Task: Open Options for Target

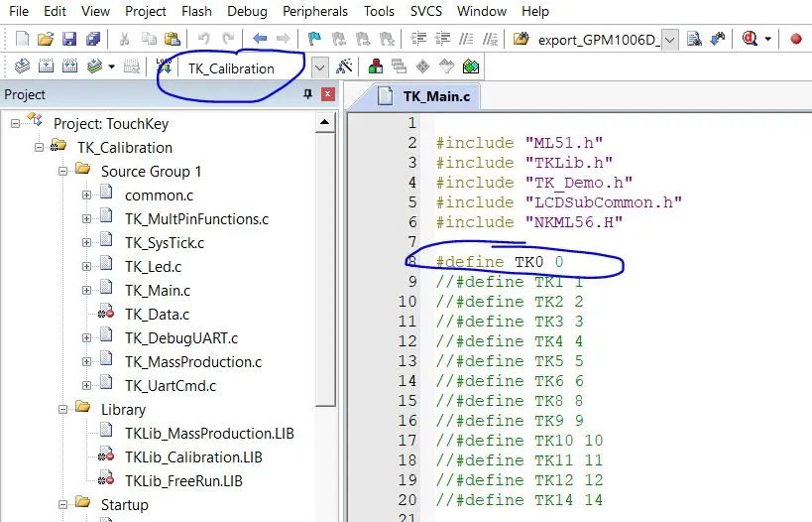Action: coord(344,66)
